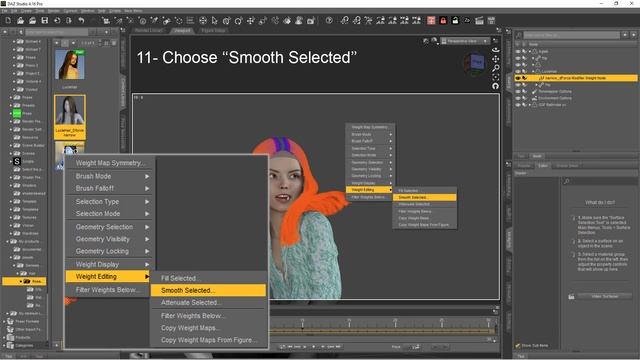Open Geometry Locking submenu arrow in enlarged menu

point(147,251)
